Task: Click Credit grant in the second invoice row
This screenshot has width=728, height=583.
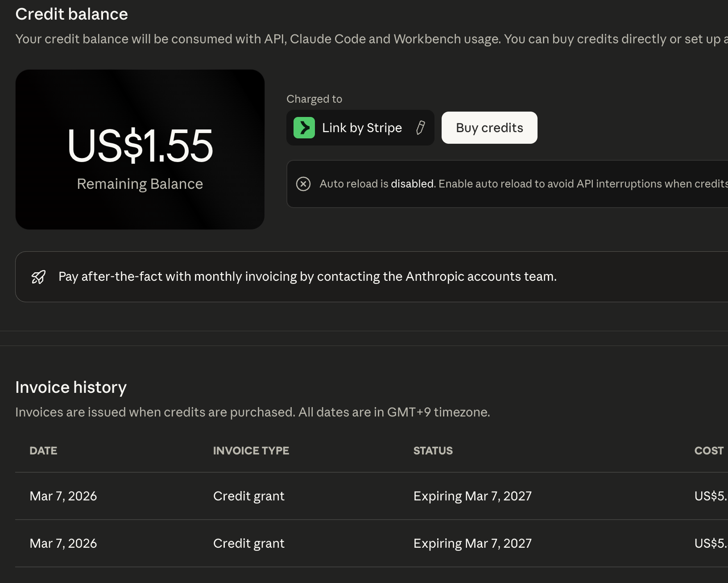Action: [x=248, y=543]
